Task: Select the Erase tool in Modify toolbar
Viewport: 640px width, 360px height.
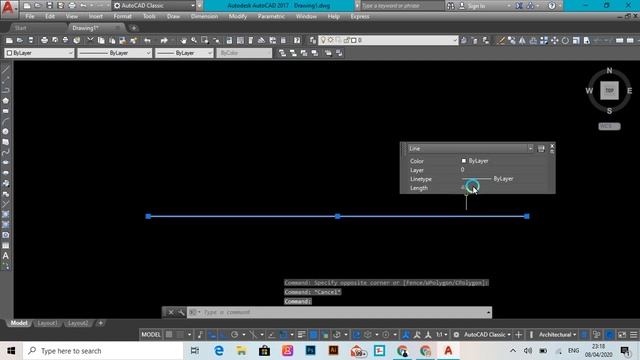Action: point(501,40)
